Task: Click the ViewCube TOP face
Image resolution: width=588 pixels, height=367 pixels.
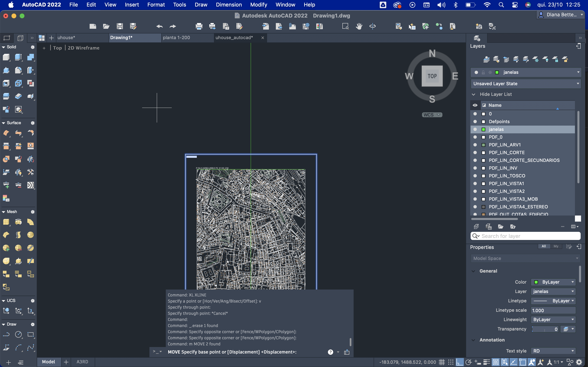Action: pos(432,76)
